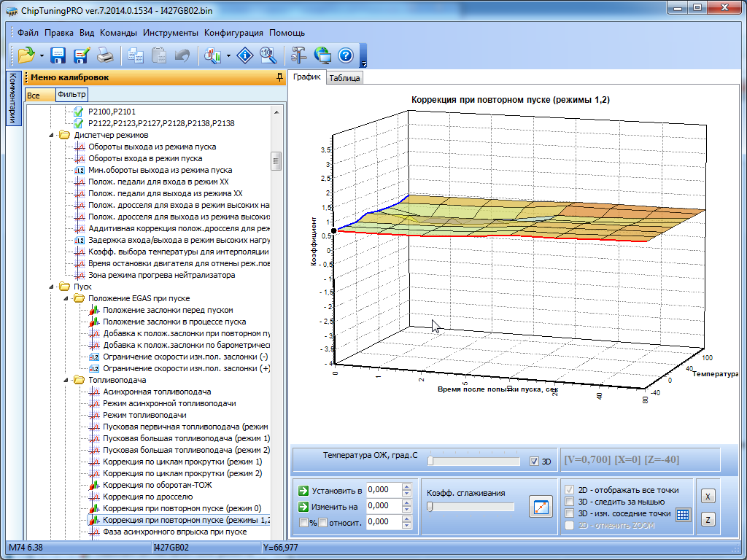Collapse the 'Диспетчер режимов' folder

pos(52,135)
